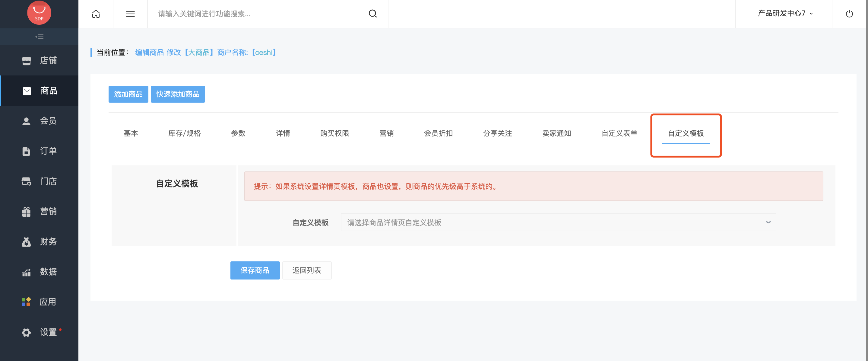Switch to the 会员折扣 tab
This screenshot has width=868, height=361.
pyautogui.click(x=439, y=133)
